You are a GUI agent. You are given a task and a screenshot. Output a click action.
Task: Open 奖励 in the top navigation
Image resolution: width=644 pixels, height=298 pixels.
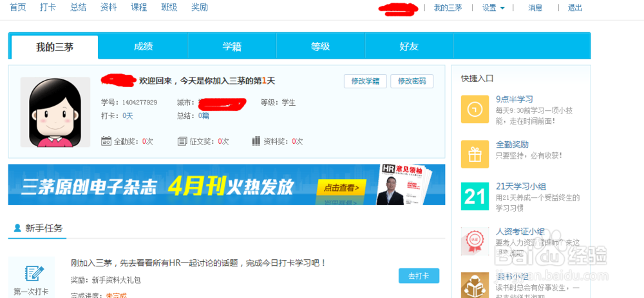click(x=200, y=7)
